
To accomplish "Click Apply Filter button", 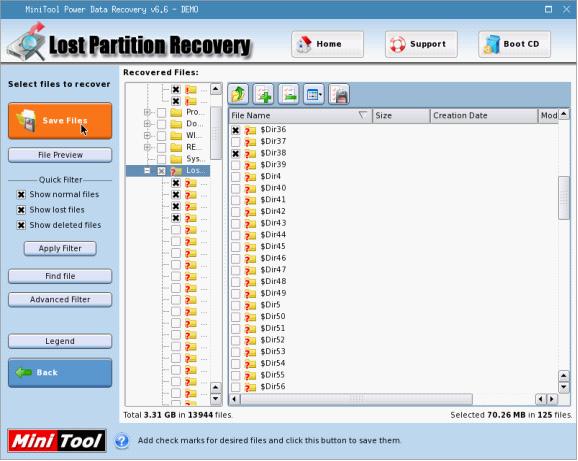I will point(60,249).
